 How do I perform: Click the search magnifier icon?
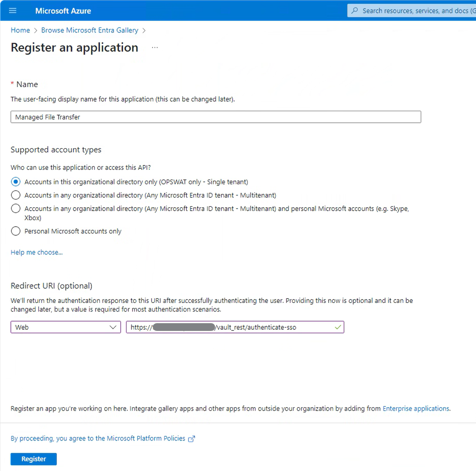coord(355,11)
